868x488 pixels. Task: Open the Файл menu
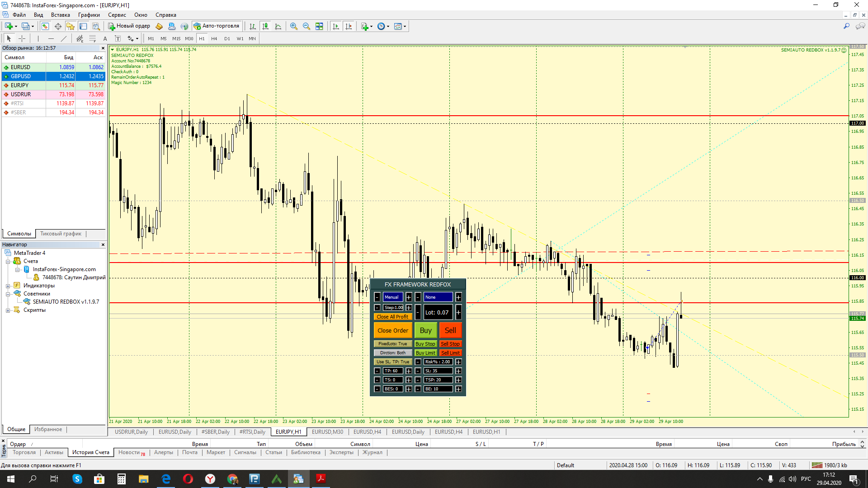[19, 15]
